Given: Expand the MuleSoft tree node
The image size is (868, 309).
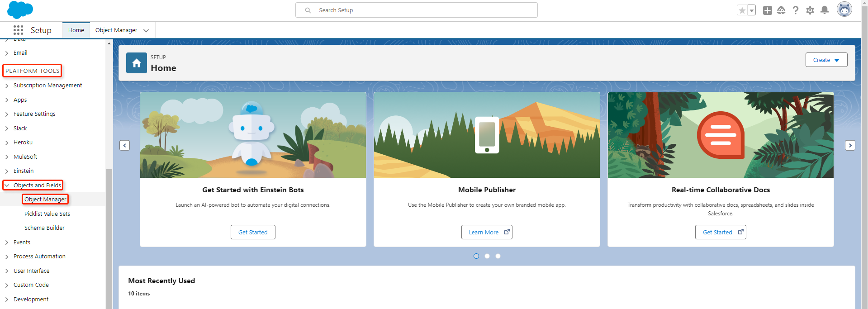Looking at the screenshot, I should coord(7,157).
